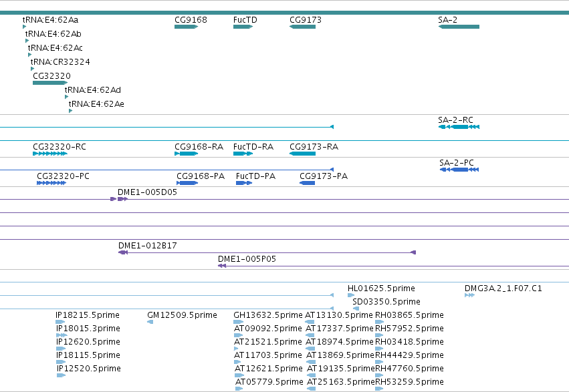Click the RH03865.5prime EST label
Image resolution: width=569 pixels, height=392 pixels.
point(409,315)
